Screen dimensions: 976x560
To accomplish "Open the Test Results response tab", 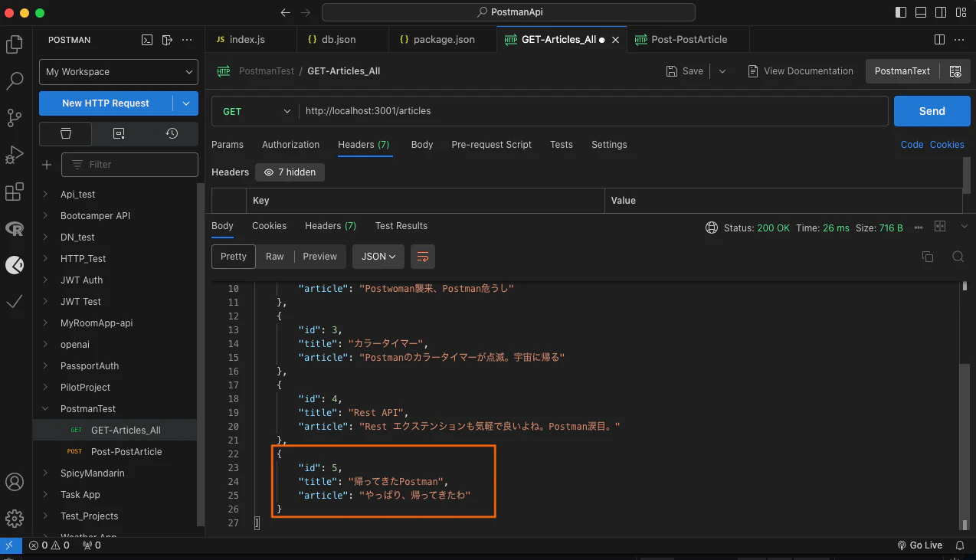I will pos(401,226).
